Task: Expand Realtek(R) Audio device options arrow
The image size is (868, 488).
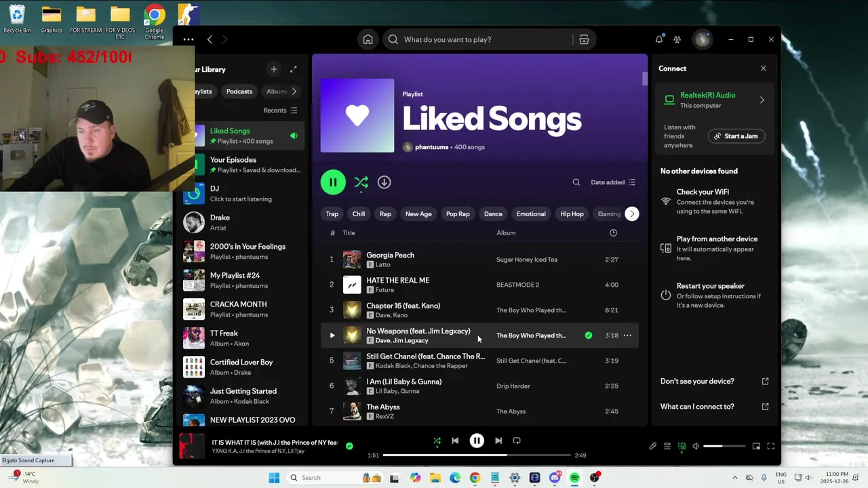Action: (x=762, y=100)
